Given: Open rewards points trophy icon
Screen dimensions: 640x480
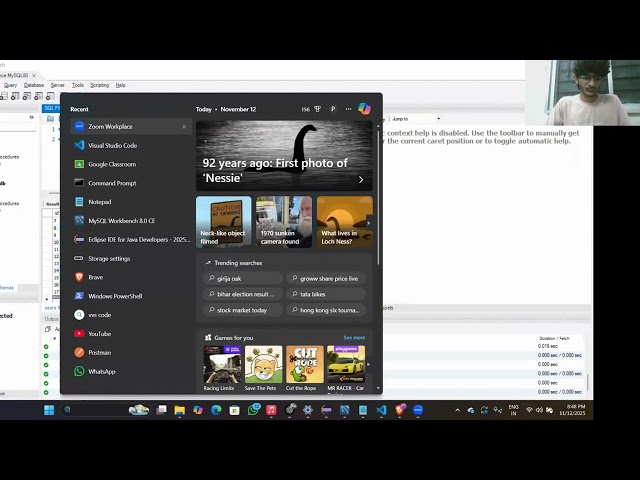Looking at the screenshot, I should point(318,109).
